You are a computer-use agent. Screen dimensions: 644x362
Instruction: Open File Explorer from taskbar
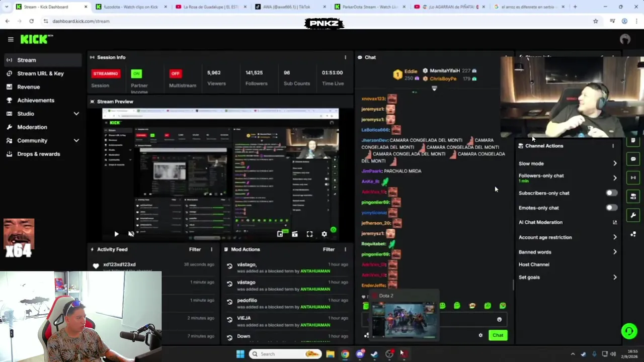click(330, 354)
